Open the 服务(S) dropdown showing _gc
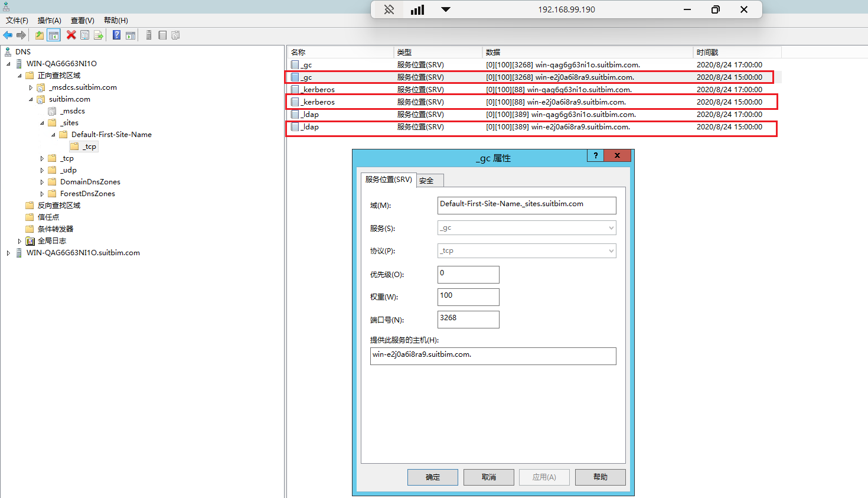868x498 pixels. point(526,228)
